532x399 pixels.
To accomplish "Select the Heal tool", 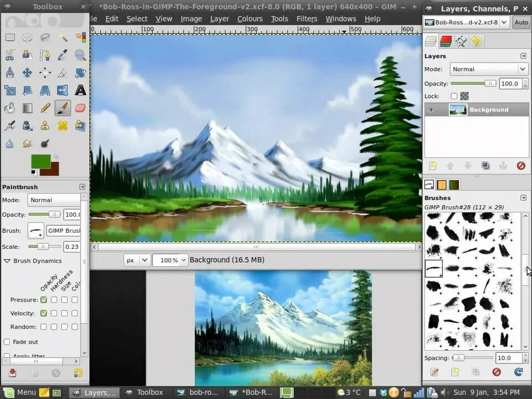I will (63, 126).
